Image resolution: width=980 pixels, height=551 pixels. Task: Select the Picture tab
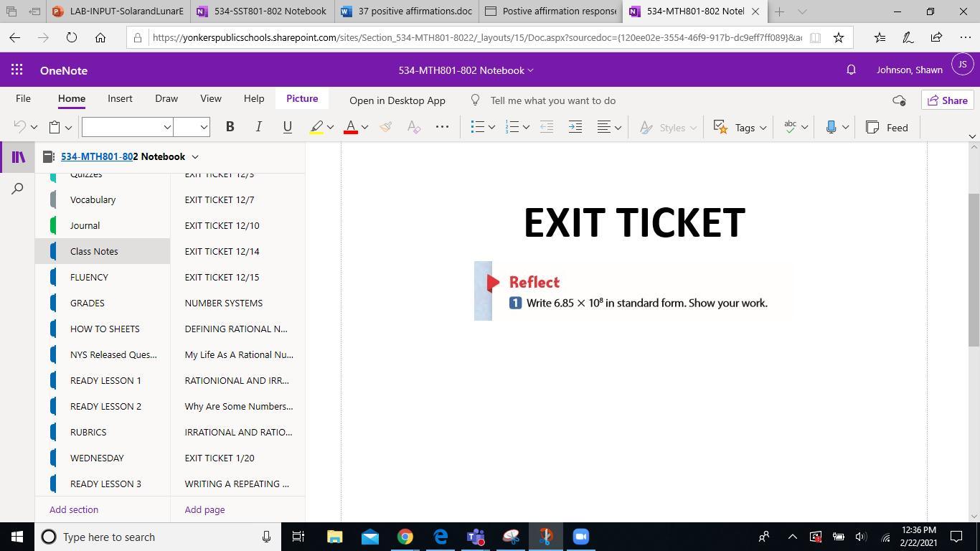302,98
